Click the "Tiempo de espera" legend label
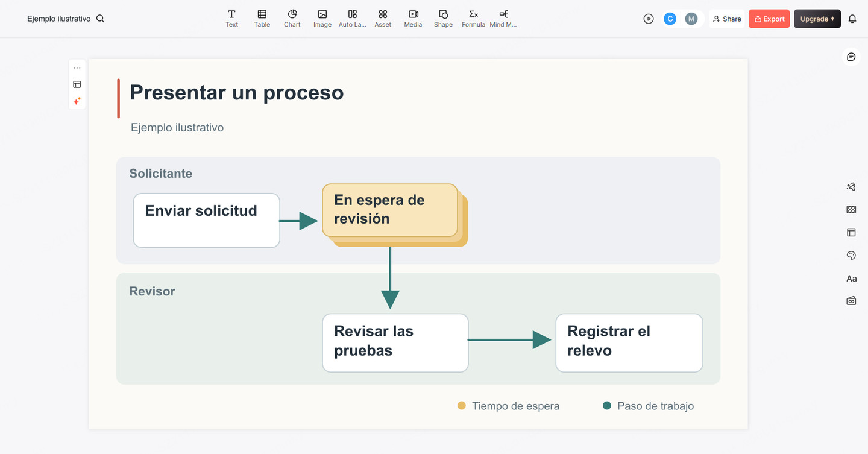Screen dimensions: 868x454 pyautogui.click(x=516, y=406)
